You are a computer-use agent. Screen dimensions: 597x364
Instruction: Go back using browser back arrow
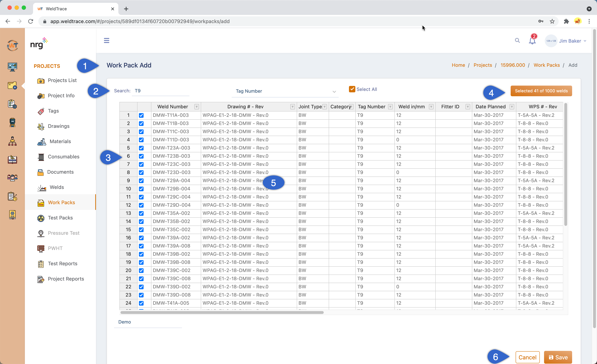(8, 21)
